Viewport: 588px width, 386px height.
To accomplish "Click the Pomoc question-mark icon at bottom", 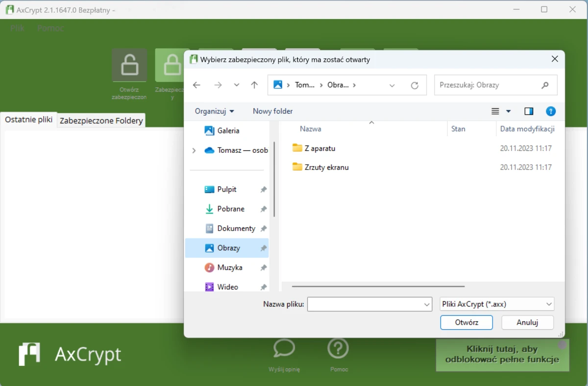I will [338, 349].
